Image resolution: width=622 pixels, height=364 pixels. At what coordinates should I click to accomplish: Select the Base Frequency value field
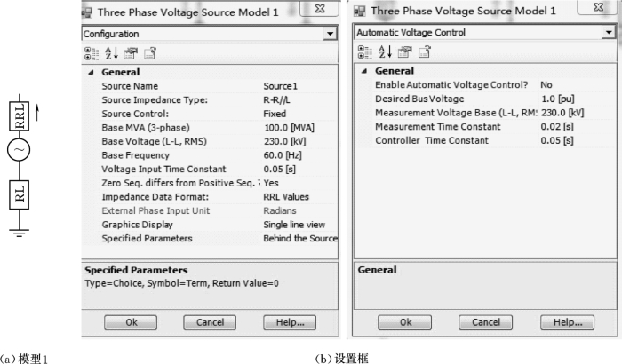(x=299, y=154)
